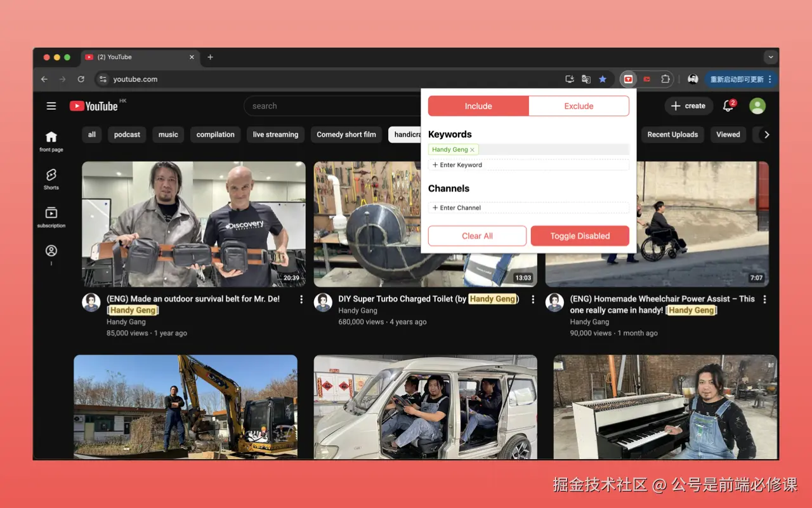The image size is (812, 508).
Task: Click the translate page icon
Action: (x=586, y=79)
